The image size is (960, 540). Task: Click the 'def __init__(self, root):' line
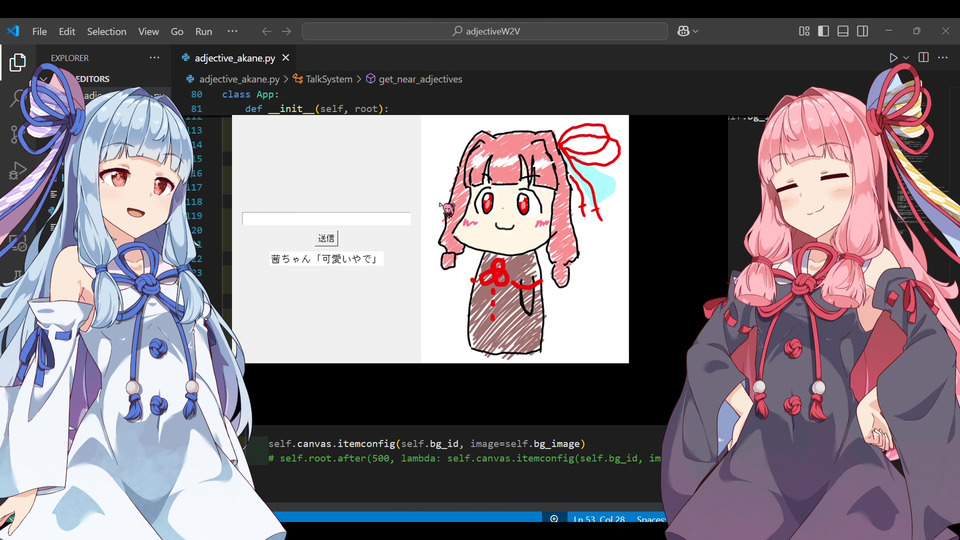click(317, 108)
